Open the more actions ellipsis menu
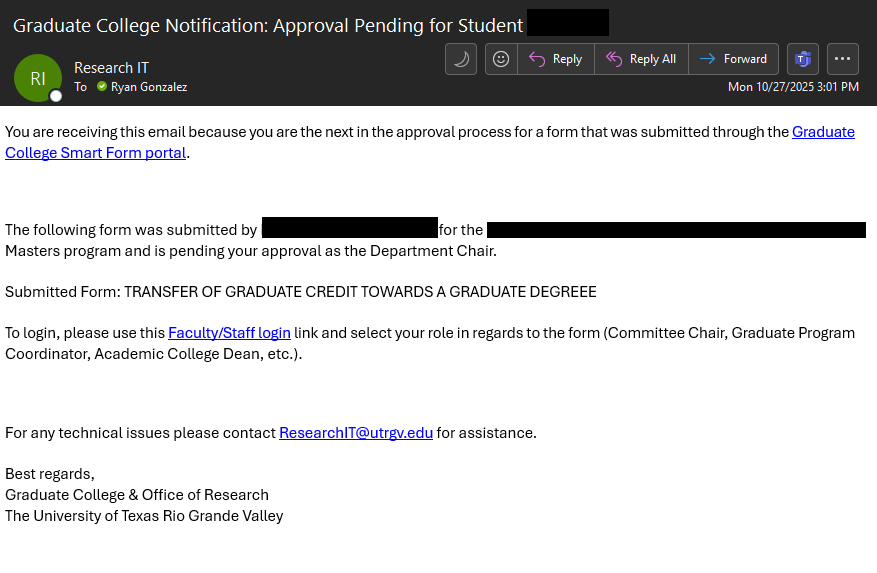Viewport: 877px width, 573px height. [842, 59]
